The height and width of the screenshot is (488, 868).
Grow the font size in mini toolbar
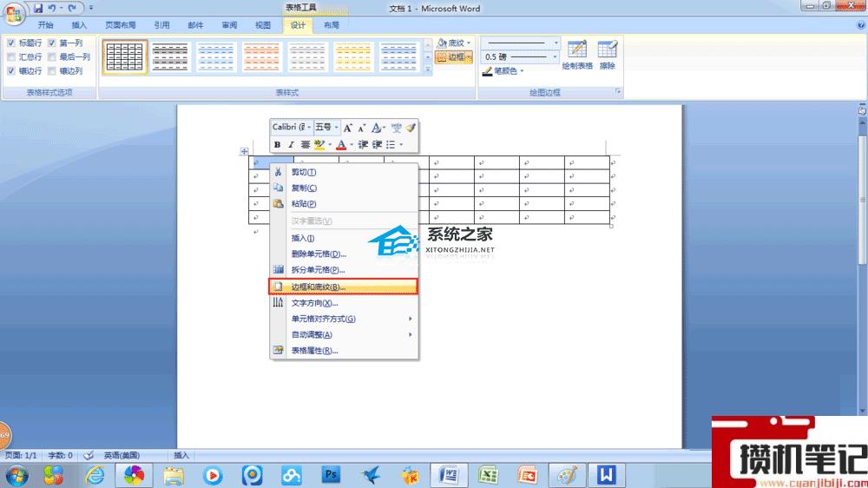tap(348, 128)
